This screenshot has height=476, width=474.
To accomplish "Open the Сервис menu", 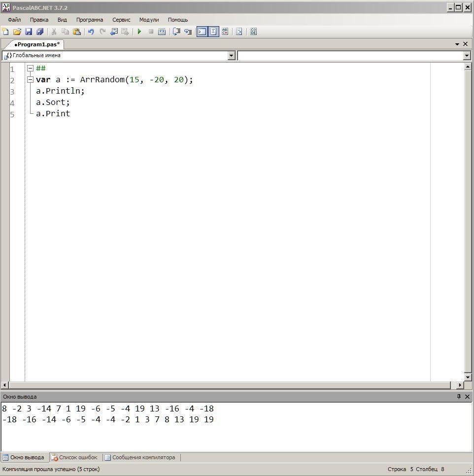I will (121, 20).
